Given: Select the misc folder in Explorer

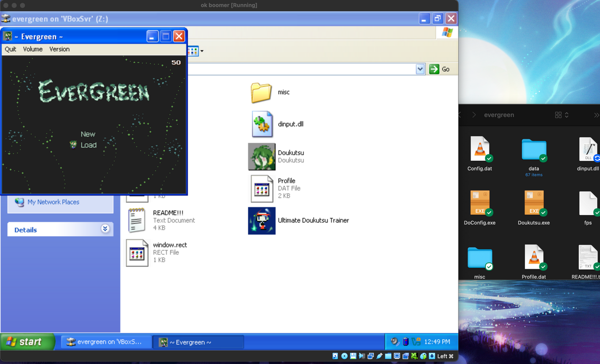Looking at the screenshot, I should (x=261, y=92).
